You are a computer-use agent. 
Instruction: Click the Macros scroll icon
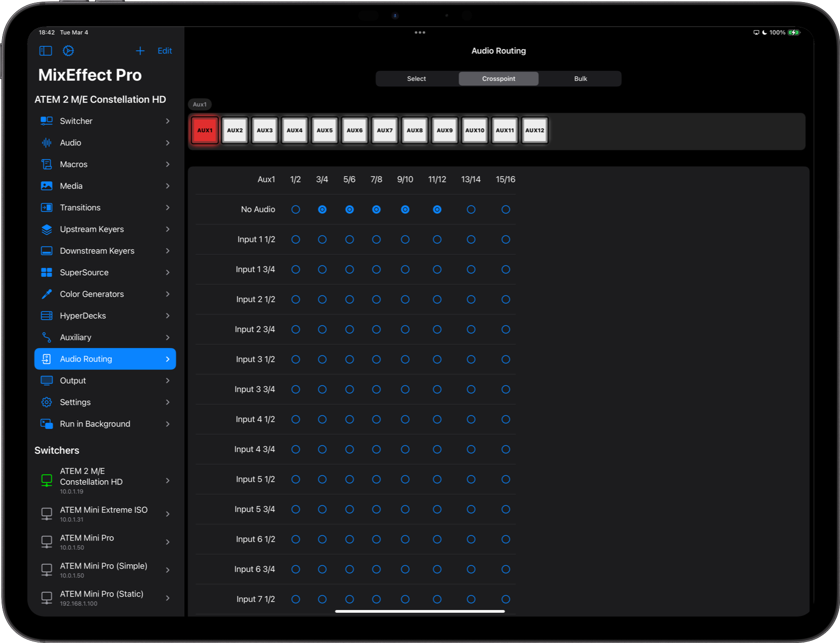tap(47, 164)
